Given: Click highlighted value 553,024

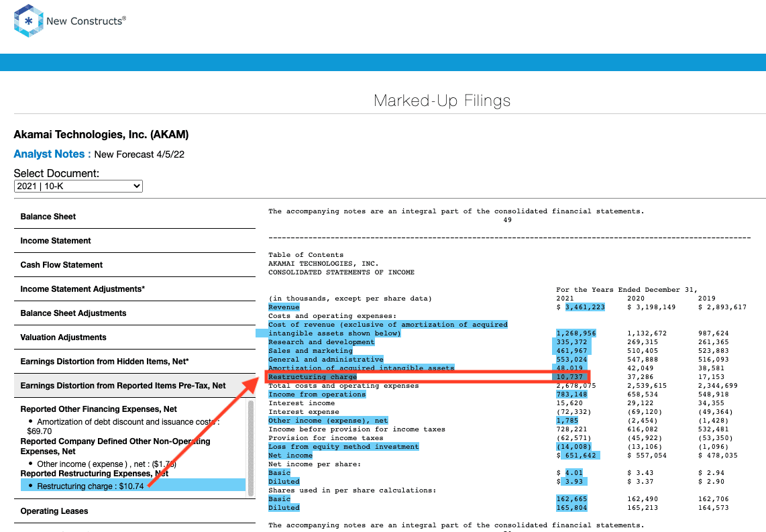Looking at the screenshot, I should tap(571, 360).
